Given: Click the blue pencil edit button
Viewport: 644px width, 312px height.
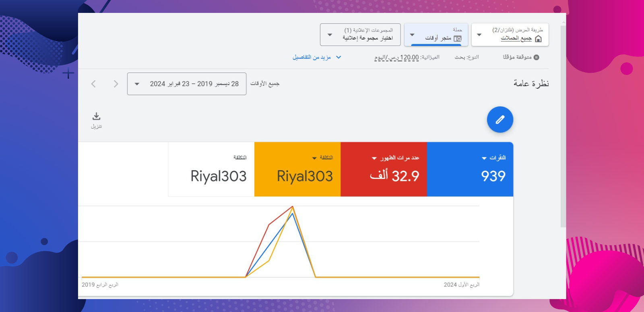Looking at the screenshot, I should click(500, 120).
